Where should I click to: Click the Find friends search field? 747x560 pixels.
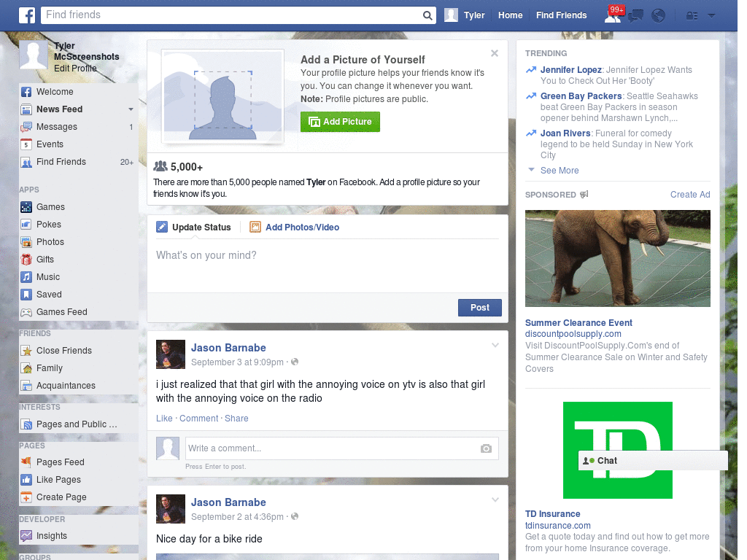pos(232,15)
